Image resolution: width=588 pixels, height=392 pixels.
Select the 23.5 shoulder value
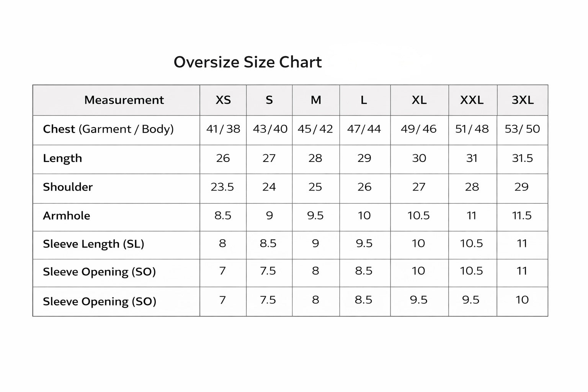click(x=222, y=187)
